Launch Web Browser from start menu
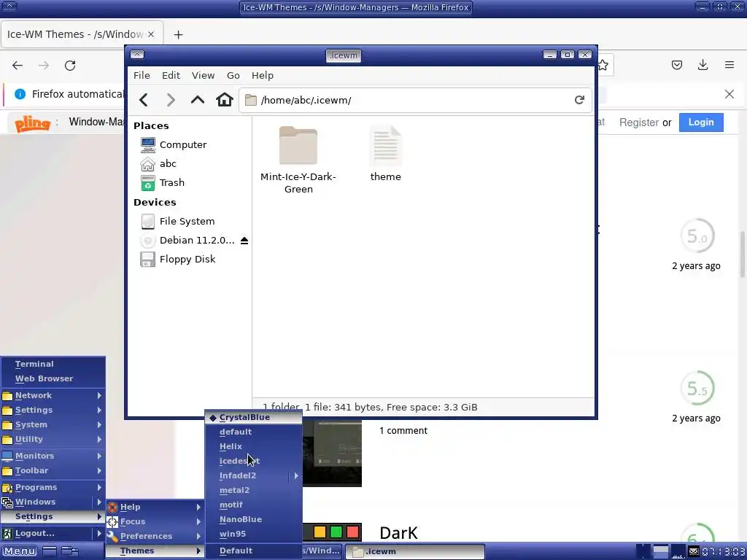 [53, 379]
